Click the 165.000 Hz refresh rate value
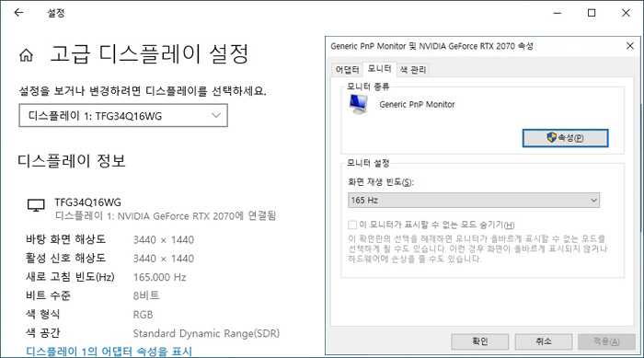Screen dimensions: 644x358 159,277
